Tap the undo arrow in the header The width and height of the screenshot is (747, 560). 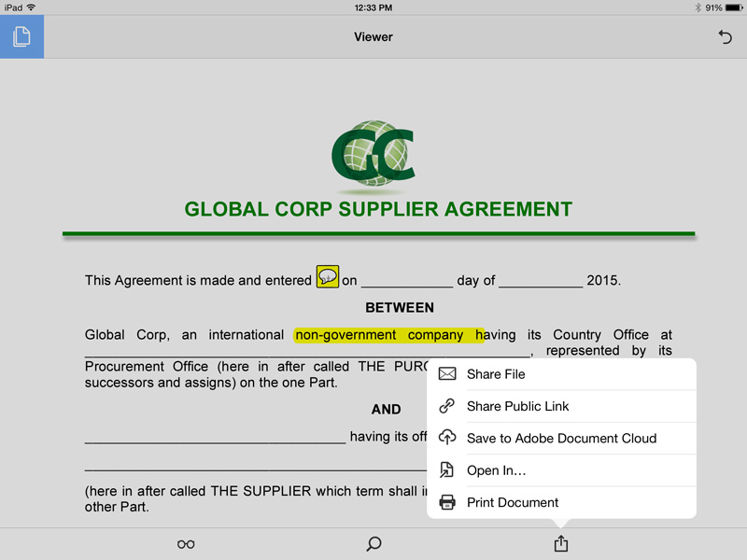click(x=725, y=36)
